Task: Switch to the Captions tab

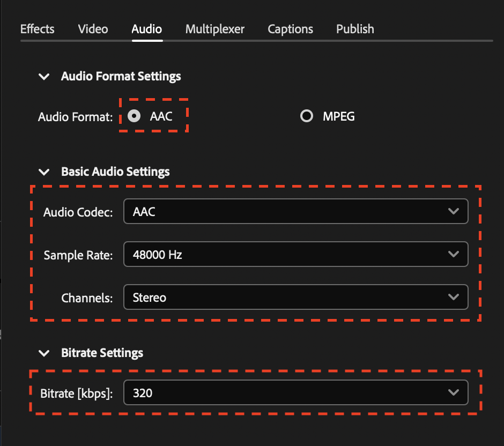Action: 290,29
